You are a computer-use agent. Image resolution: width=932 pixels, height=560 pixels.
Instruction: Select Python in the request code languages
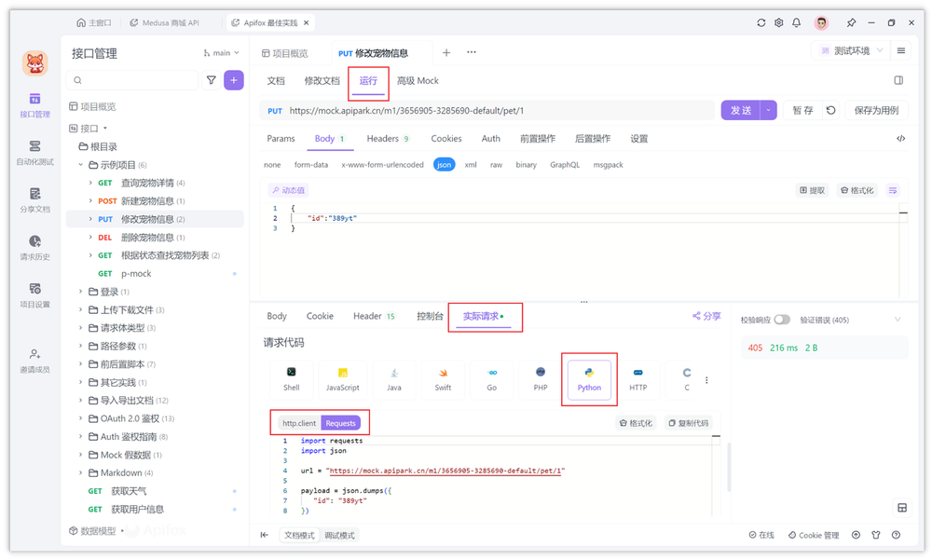[589, 377]
